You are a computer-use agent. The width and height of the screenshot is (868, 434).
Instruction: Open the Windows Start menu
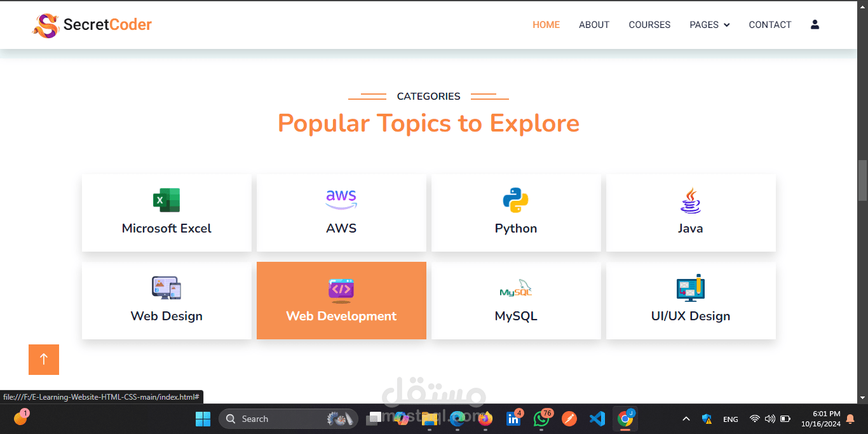click(203, 419)
